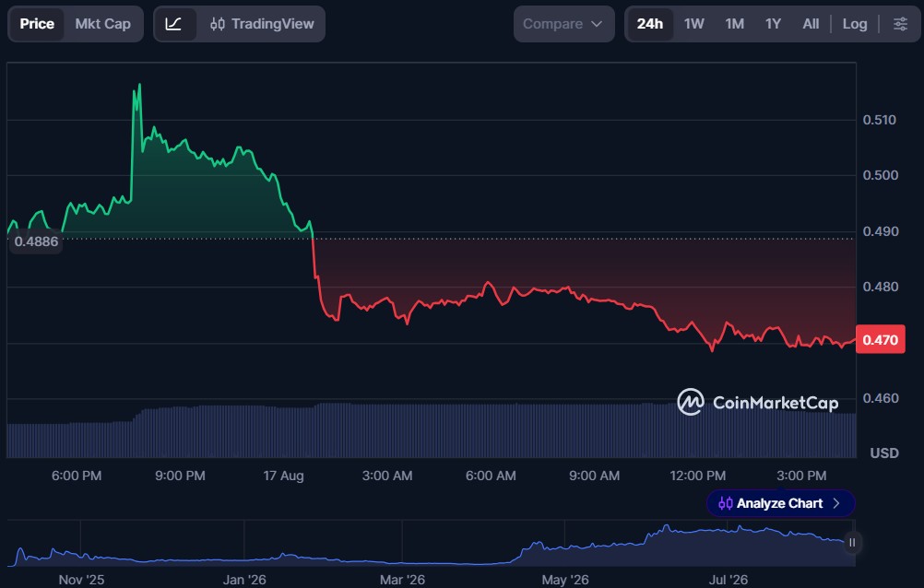Image resolution: width=924 pixels, height=588 pixels.
Task: Select the 1Y time range
Action: click(773, 24)
